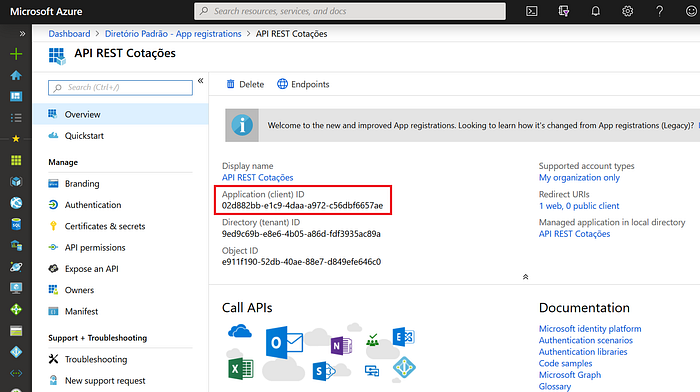Click the info banner about new App registrations
Viewport: 700px width, 392px height.
[462, 125]
